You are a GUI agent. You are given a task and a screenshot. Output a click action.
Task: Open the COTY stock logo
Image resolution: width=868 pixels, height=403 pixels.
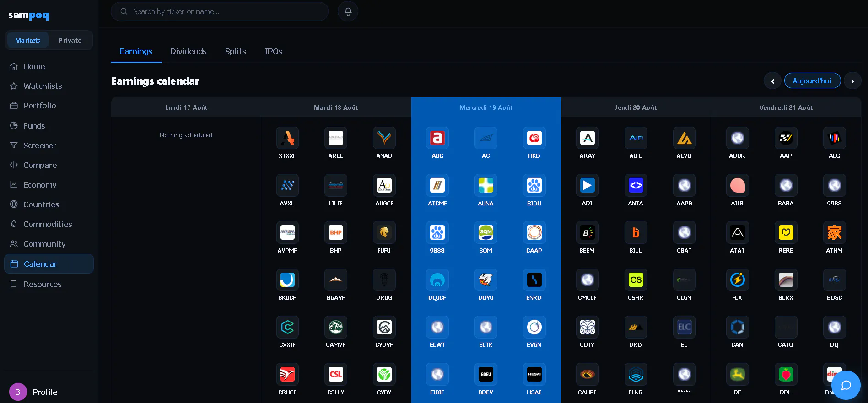588,327
